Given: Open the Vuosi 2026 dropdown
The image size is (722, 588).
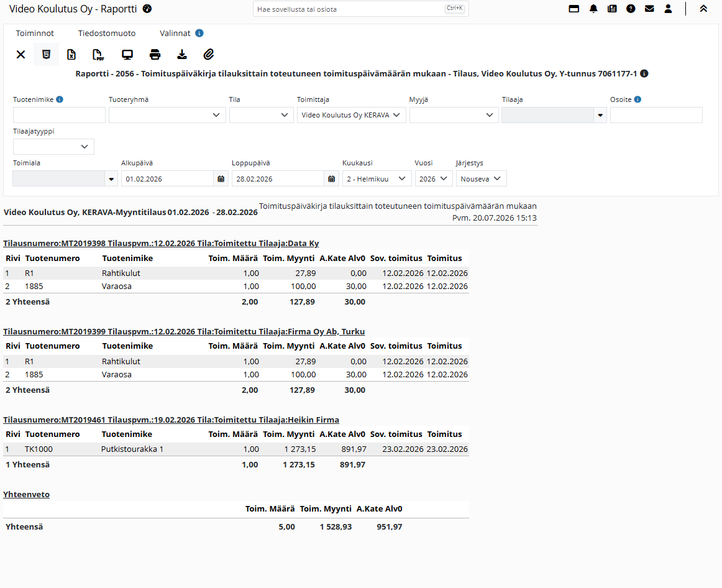Looking at the screenshot, I should [x=433, y=178].
